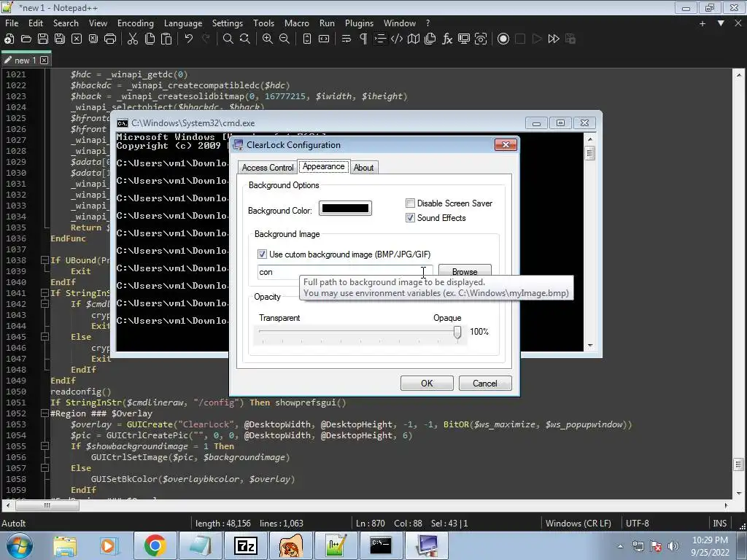Click the Copy toolbar icon
Screen dimensions: 747x560
click(150, 39)
